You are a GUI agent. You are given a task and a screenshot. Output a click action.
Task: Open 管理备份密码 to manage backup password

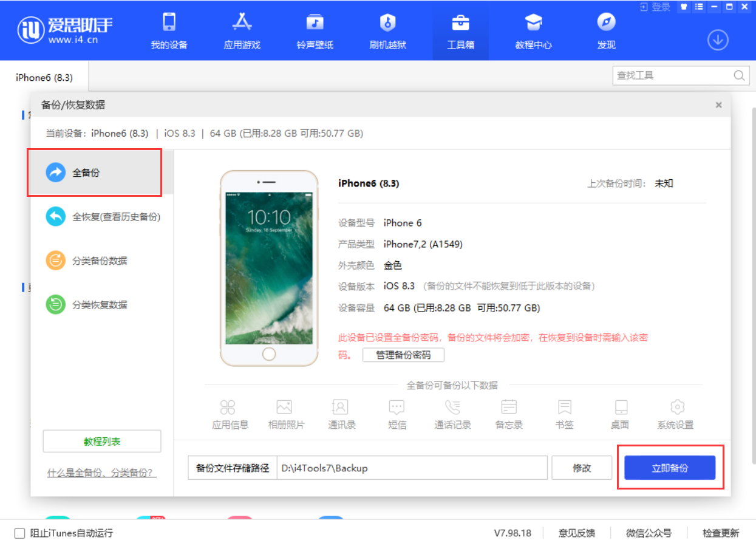point(403,355)
